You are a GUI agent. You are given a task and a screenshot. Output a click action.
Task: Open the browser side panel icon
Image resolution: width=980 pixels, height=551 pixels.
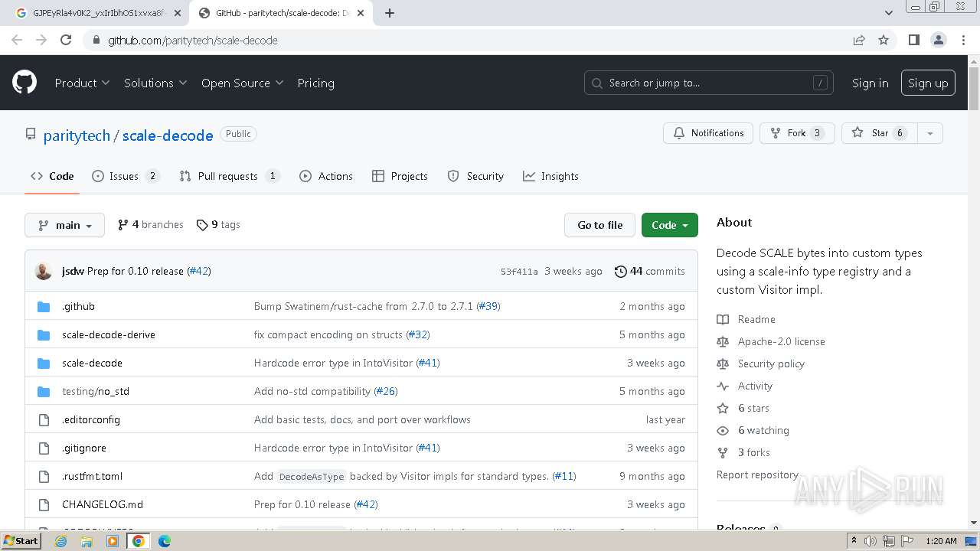[913, 40]
